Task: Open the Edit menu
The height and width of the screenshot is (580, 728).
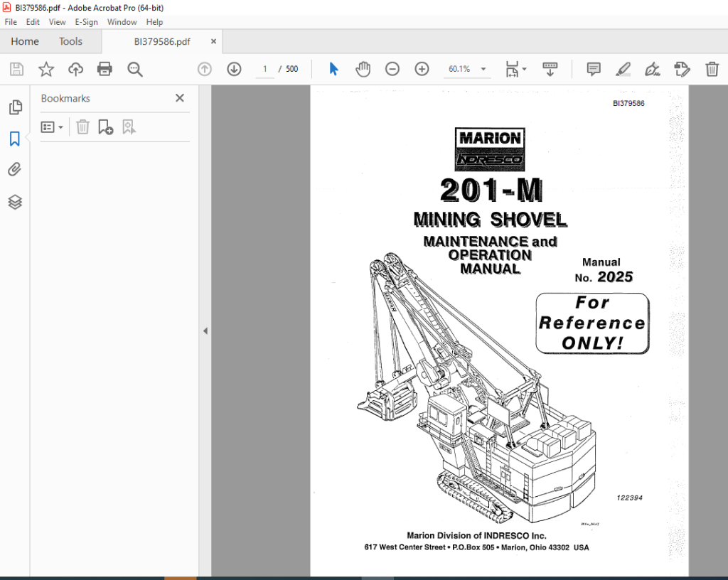Action: pos(33,22)
